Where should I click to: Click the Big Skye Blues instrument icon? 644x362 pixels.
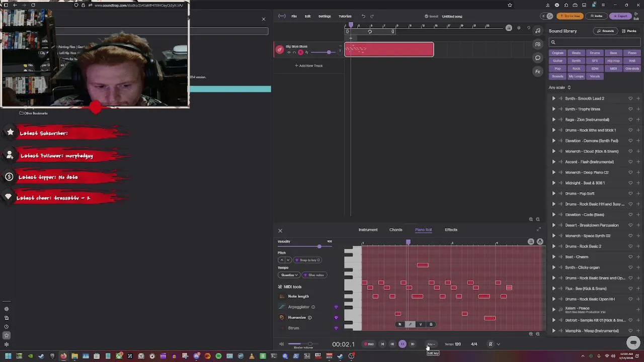[280, 49]
